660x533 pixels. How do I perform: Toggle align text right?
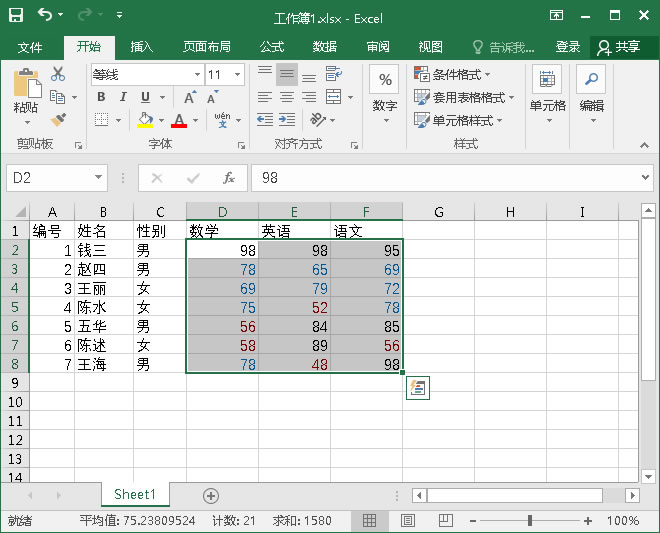309,97
